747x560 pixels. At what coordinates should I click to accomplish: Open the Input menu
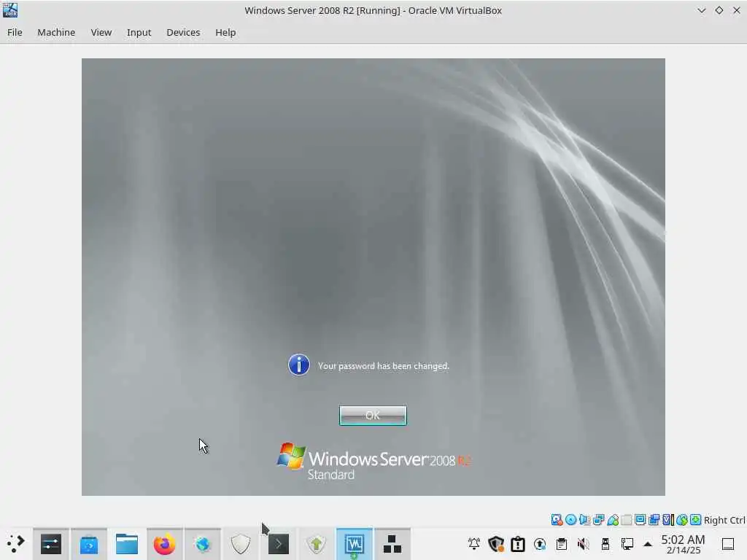click(139, 32)
